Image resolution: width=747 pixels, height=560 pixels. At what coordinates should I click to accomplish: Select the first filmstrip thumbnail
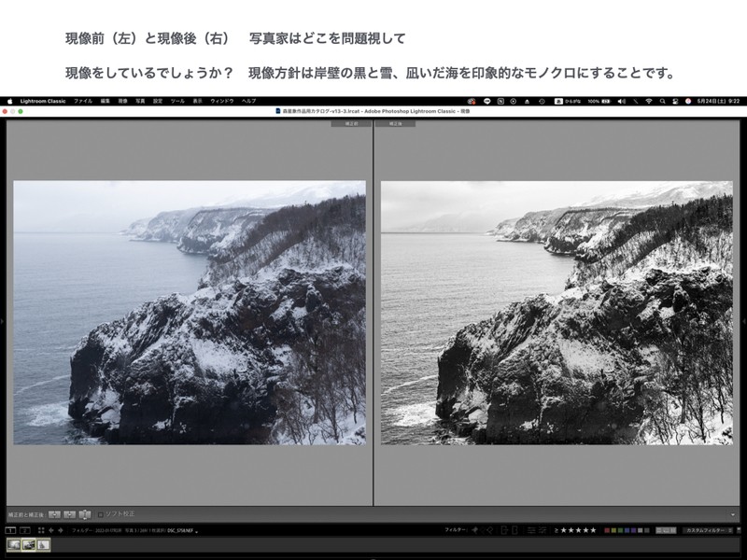click(15, 544)
